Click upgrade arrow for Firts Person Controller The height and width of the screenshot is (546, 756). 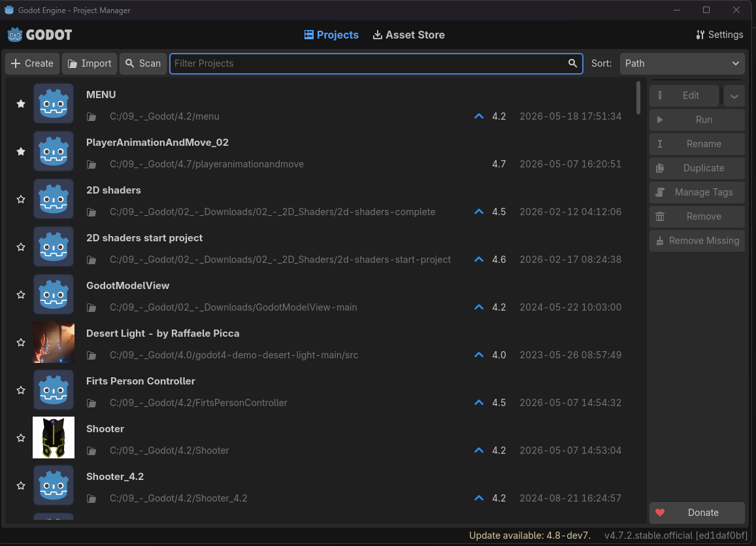coord(479,403)
